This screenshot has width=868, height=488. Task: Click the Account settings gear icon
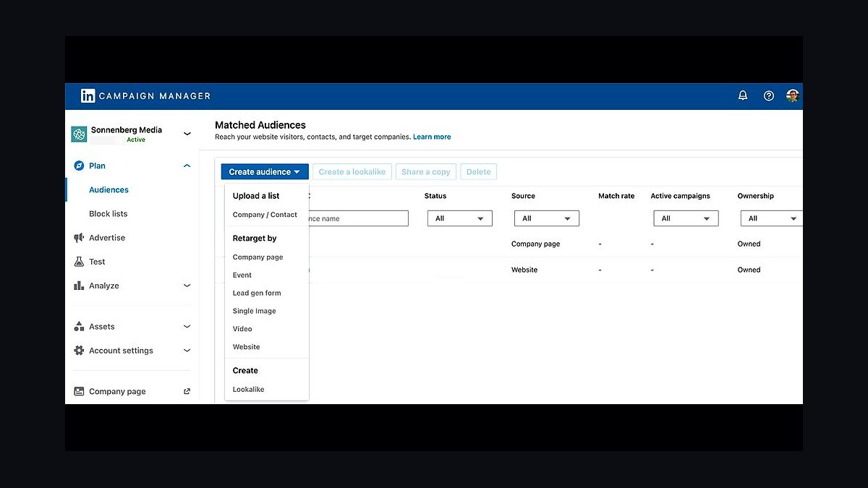tap(79, 351)
